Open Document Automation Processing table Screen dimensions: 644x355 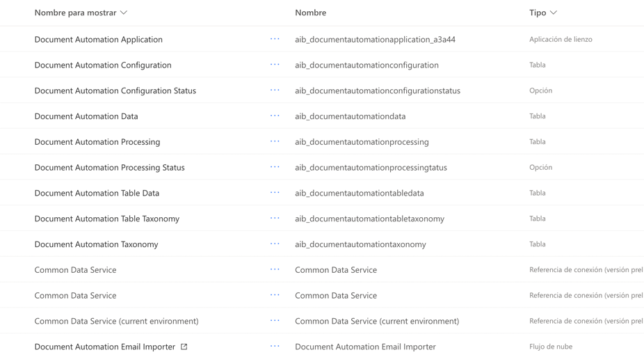(x=97, y=142)
